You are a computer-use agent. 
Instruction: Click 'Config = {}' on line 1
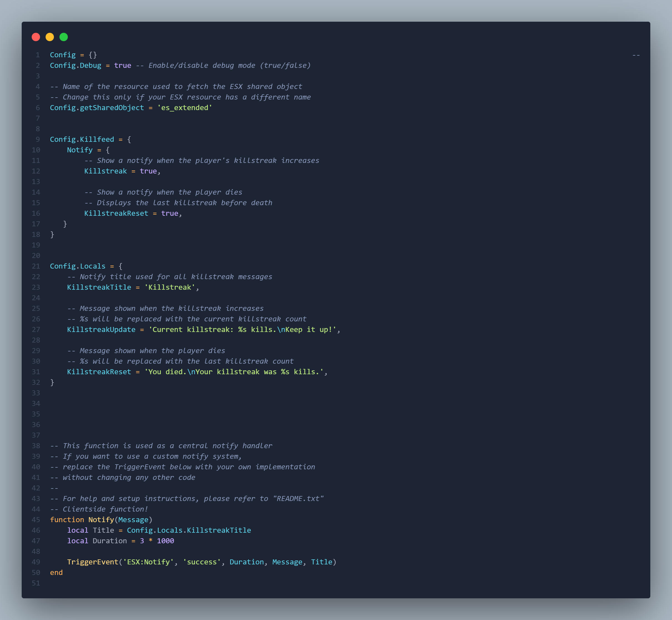[x=73, y=55]
